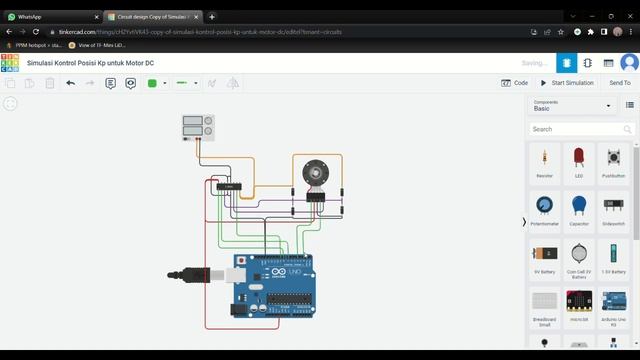
Task: Bookmark this page with star icon
Action: (560, 32)
